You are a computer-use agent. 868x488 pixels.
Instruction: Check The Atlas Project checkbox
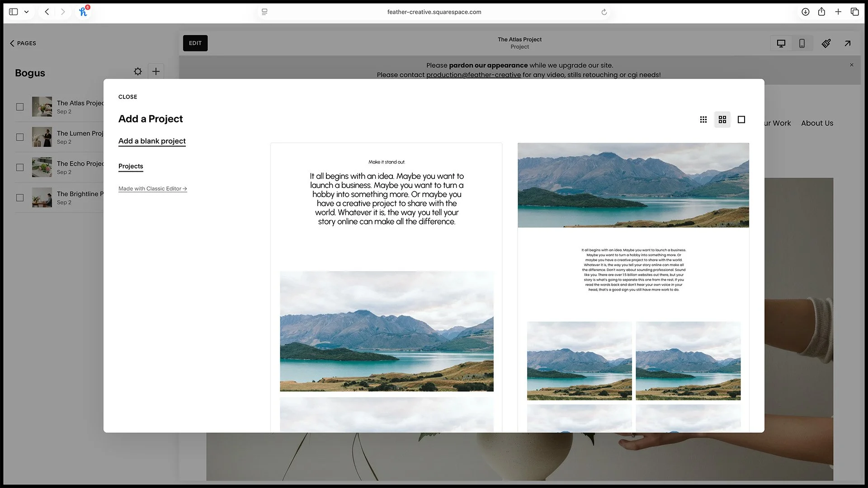tap(20, 107)
